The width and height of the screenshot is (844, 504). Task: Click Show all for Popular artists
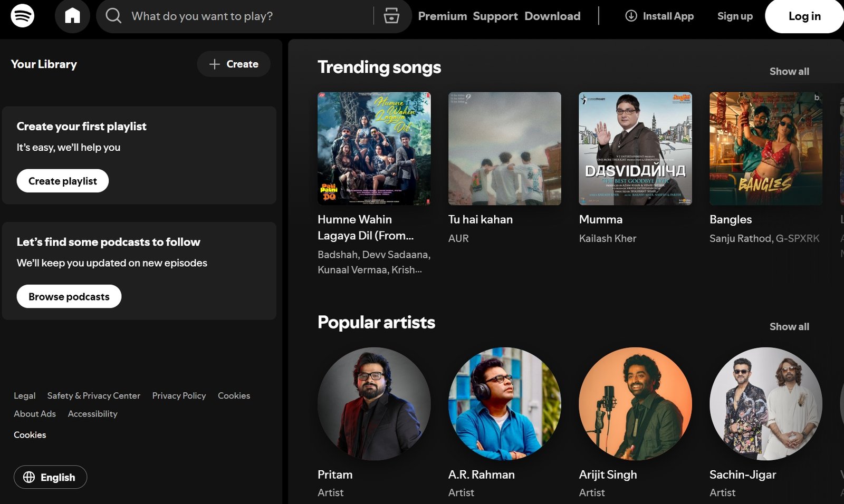(x=789, y=326)
